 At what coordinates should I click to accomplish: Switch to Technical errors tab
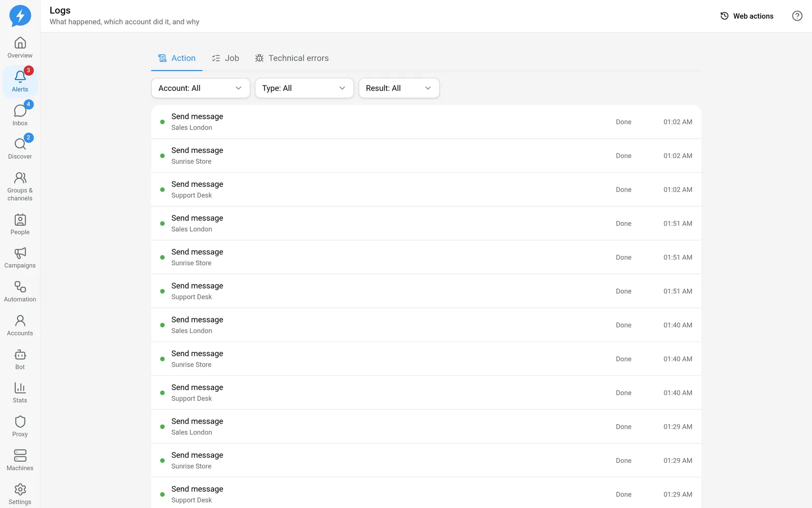(292, 58)
